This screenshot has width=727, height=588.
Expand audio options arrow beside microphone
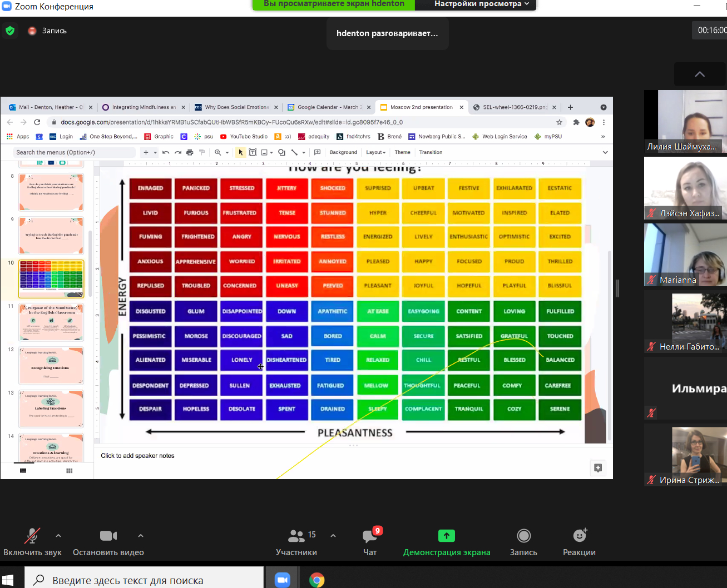58,536
